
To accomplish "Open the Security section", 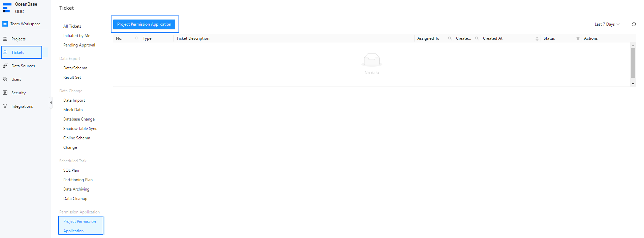I will (19, 93).
